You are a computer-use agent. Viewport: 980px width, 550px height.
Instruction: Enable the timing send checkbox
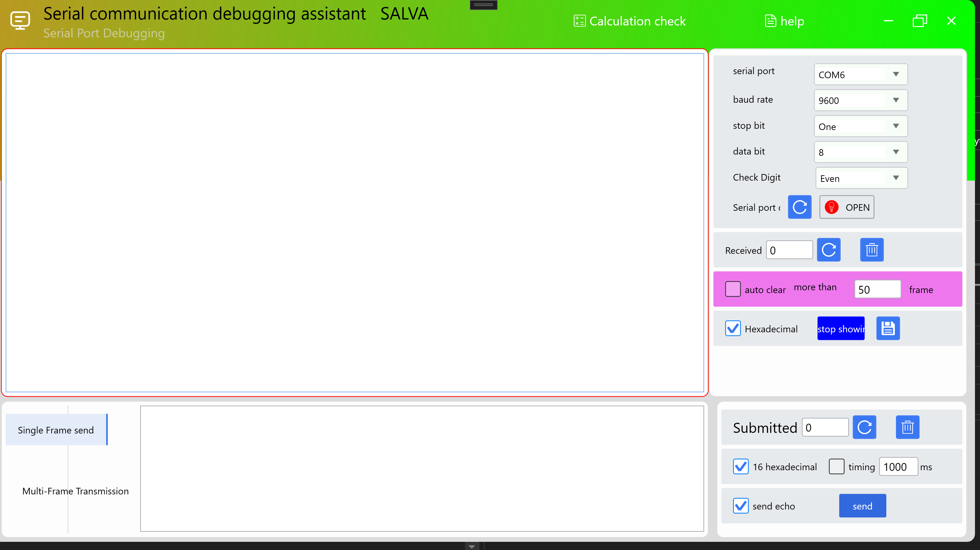[836, 467]
